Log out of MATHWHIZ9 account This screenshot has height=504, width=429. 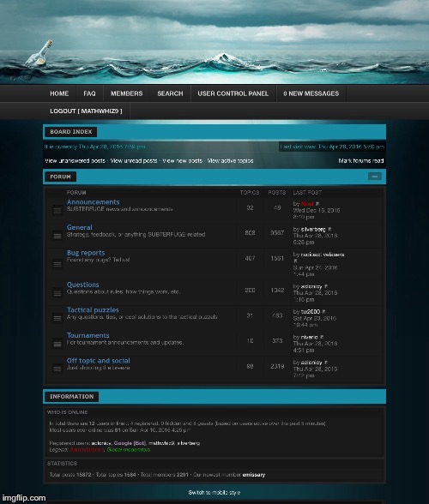click(86, 111)
